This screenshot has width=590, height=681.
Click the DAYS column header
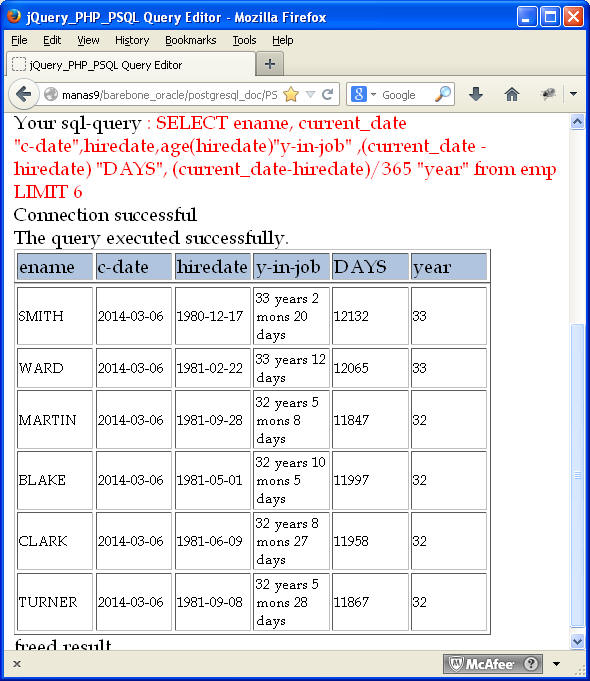click(x=370, y=267)
